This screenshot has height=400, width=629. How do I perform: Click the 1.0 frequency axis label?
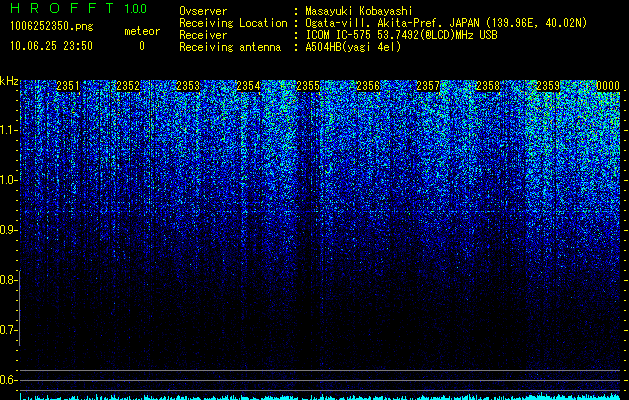tap(8, 181)
